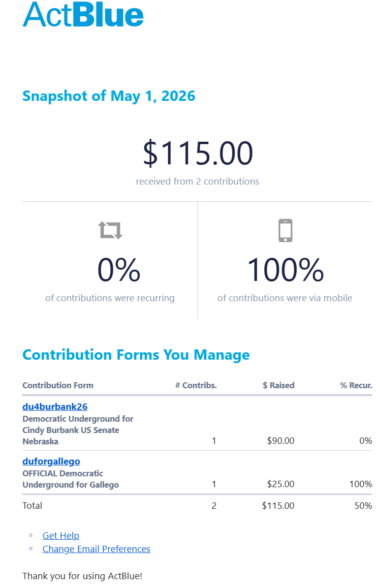
Task: Open the du4burbank26 contribution form link
Action: tap(55, 406)
